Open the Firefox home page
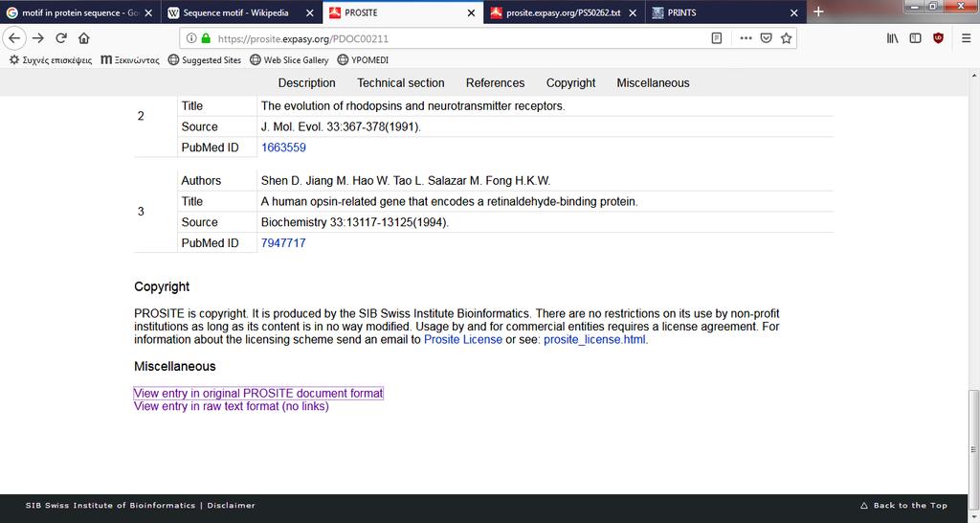This screenshot has width=980, height=523. [x=84, y=38]
